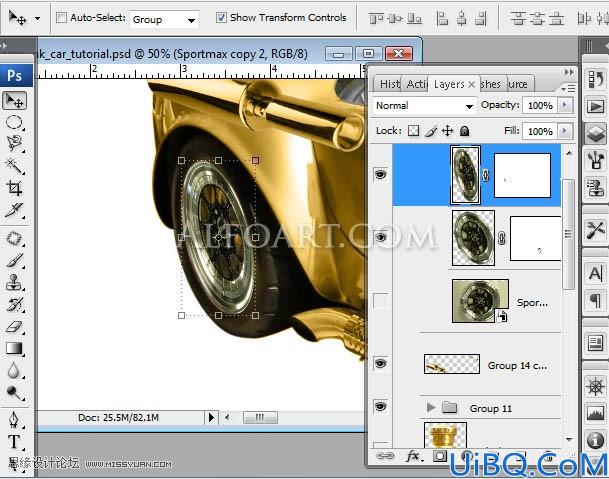Open the Layers panel flyout menu
Screen dimensions: 609x479
point(568,89)
